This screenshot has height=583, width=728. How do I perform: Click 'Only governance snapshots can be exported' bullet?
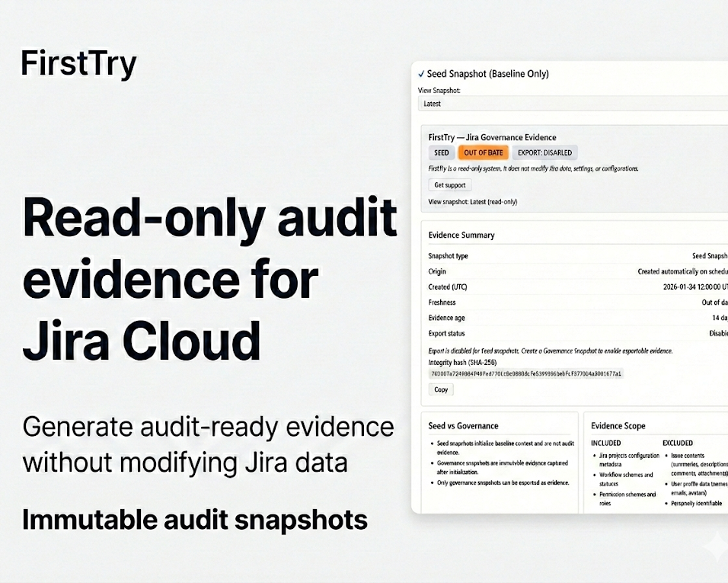click(x=503, y=482)
